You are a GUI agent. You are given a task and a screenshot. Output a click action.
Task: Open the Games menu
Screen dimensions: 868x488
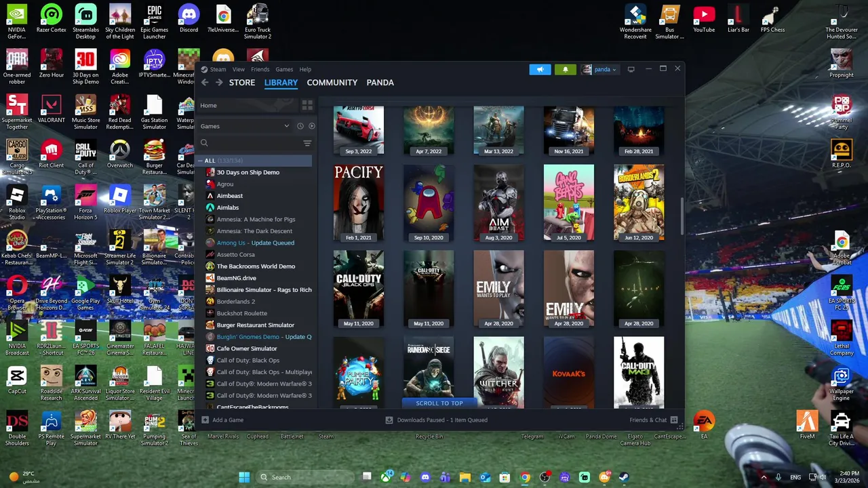(284, 69)
